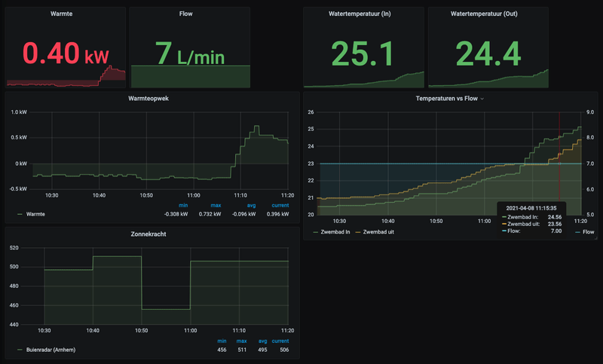The width and height of the screenshot is (603, 364).
Task: Click the 0.732 kW max value
Action: pyautogui.click(x=210, y=214)
